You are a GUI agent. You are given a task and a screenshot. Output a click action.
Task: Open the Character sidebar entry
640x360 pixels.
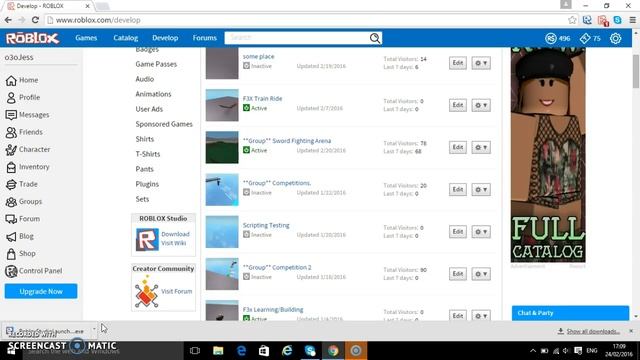[x=28, y=149]
